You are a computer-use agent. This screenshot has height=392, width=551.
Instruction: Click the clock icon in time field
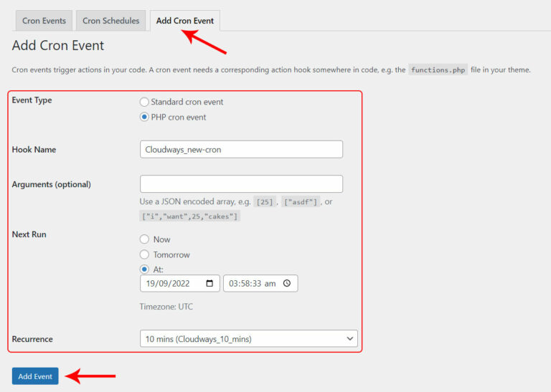coord(287,283)
